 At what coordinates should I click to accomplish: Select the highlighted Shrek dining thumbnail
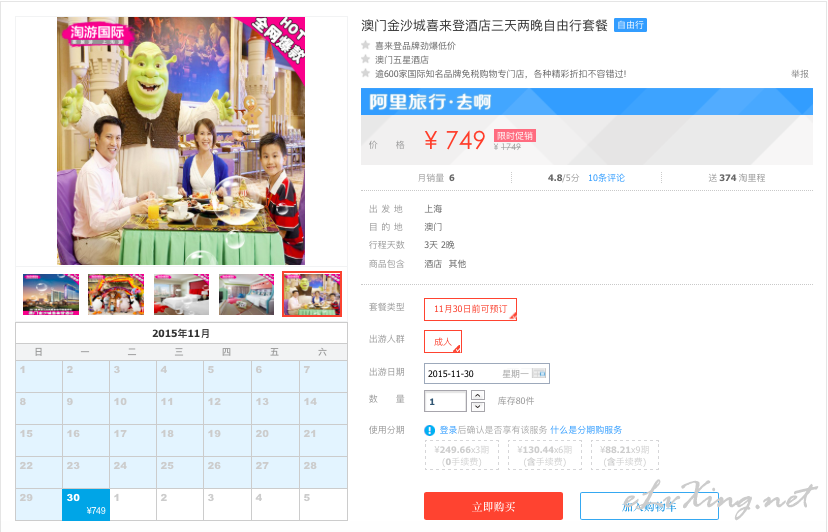coord(312,294)
